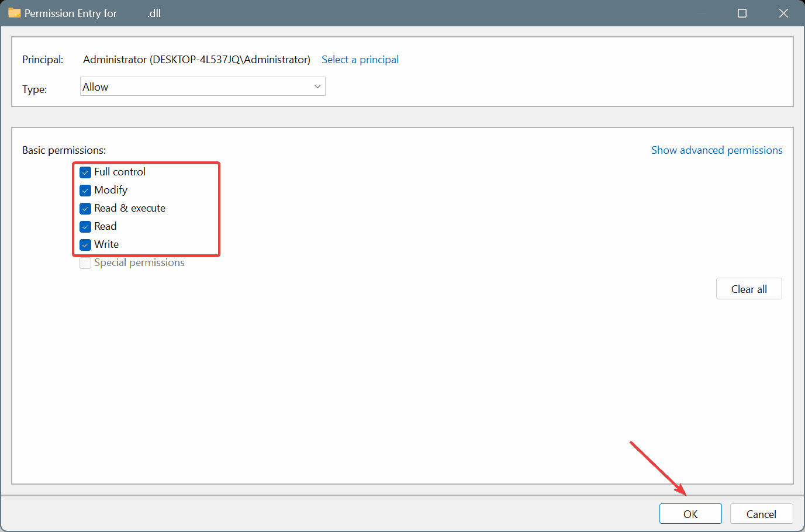Click the disabled Special permissions checkbox
The image size is (805, 532).
[85, 263]
